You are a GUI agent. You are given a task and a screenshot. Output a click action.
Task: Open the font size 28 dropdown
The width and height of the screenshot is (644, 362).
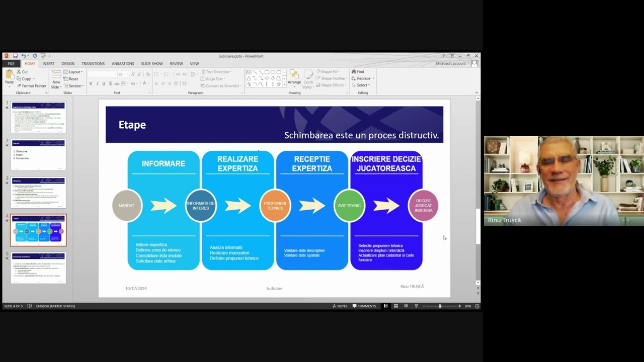[123, 74]
